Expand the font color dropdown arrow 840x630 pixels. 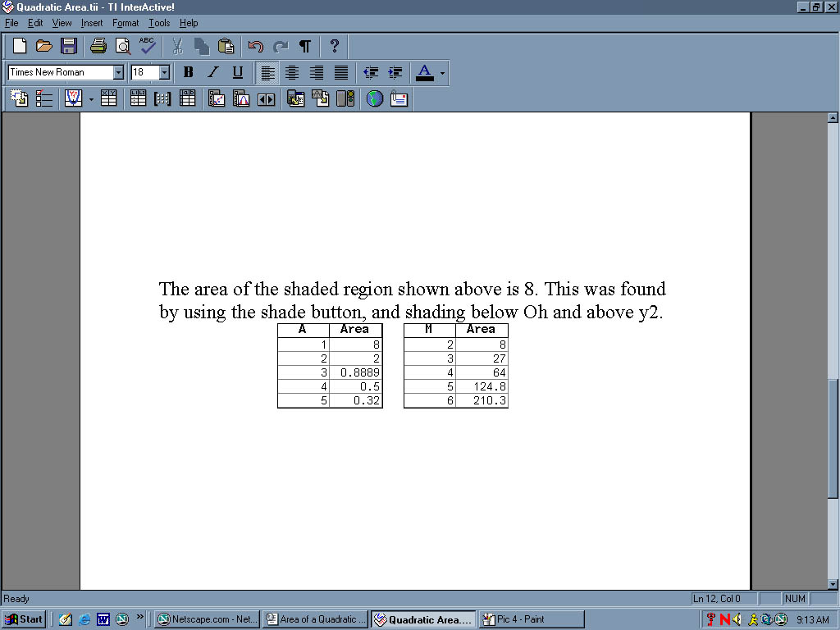pos(442,73)
